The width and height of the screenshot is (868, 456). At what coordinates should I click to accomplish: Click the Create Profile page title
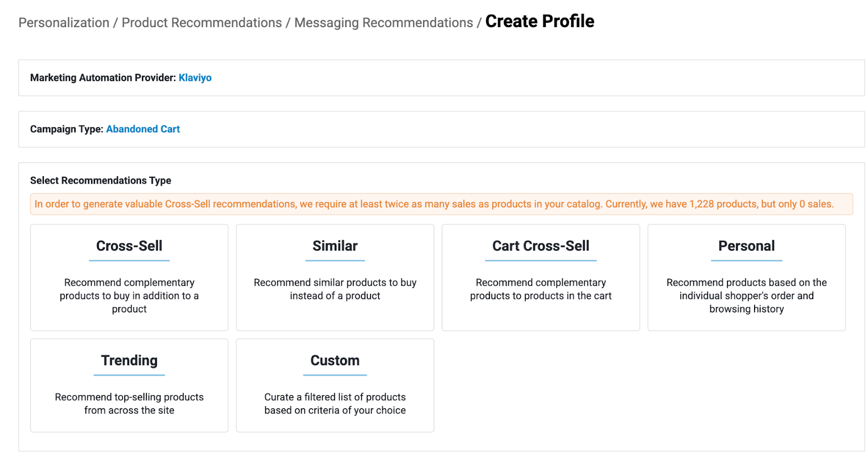(x=539, y=21)
